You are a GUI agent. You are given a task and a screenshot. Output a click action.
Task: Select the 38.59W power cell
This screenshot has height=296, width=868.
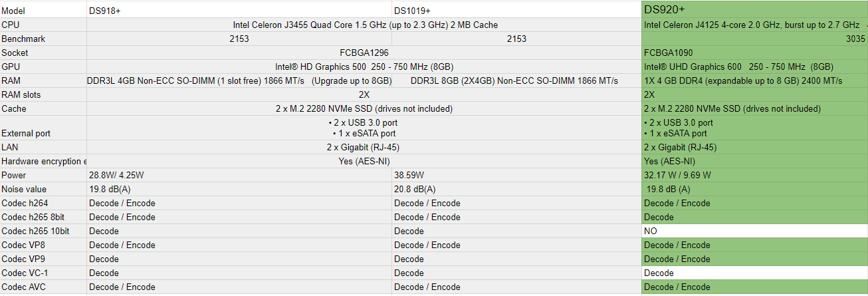click(x=516, y=175)
